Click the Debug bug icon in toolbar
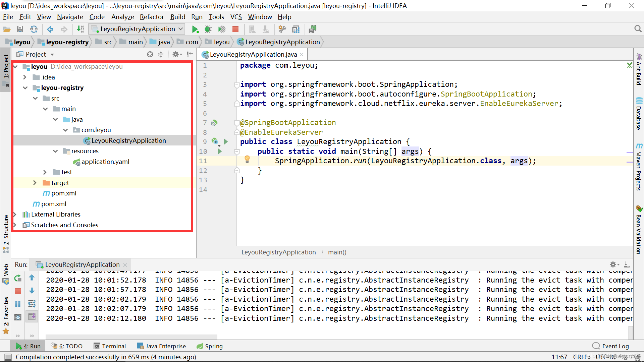 click(x=208, y=29)
